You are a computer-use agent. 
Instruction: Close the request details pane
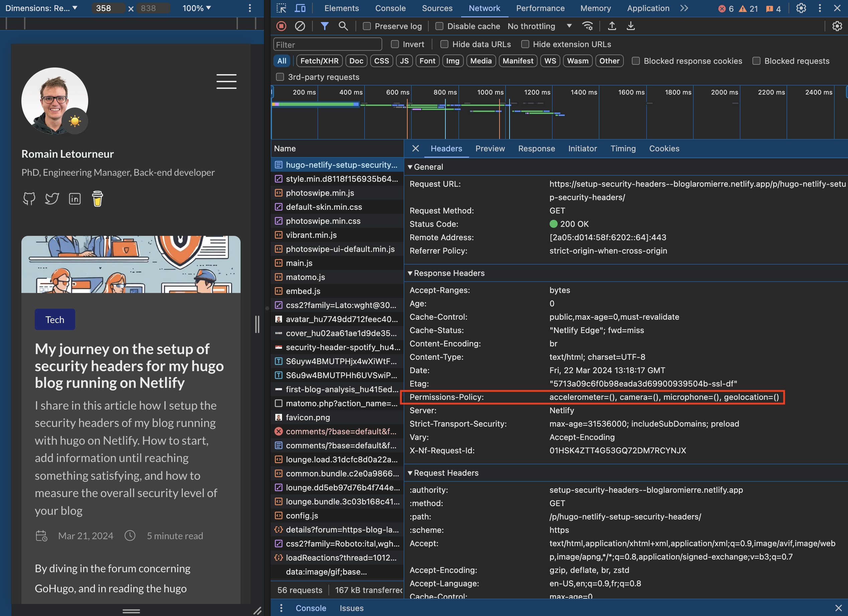[415, 148]
